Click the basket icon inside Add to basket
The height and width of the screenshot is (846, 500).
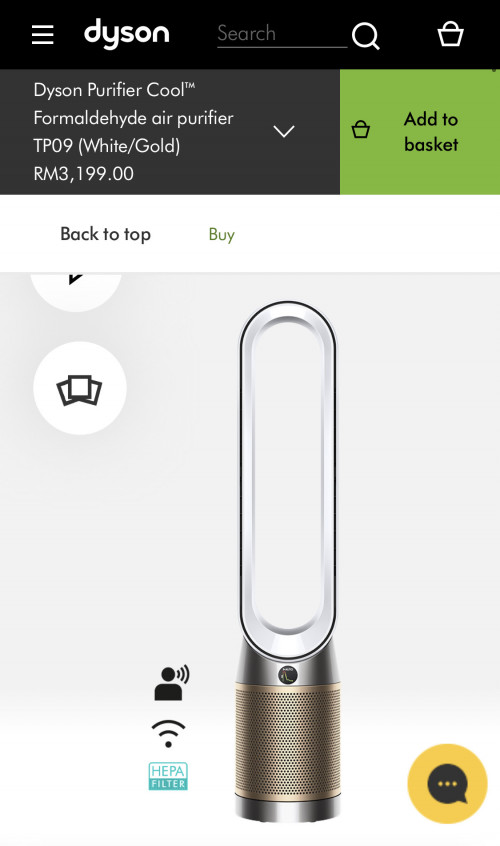tap(361, 129)
